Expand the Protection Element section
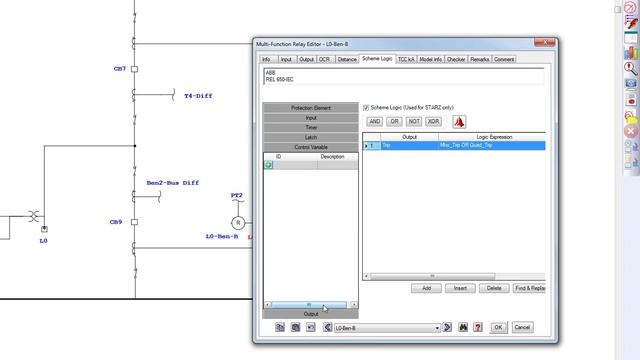This screenshot has width=640, height=360. 311,108
